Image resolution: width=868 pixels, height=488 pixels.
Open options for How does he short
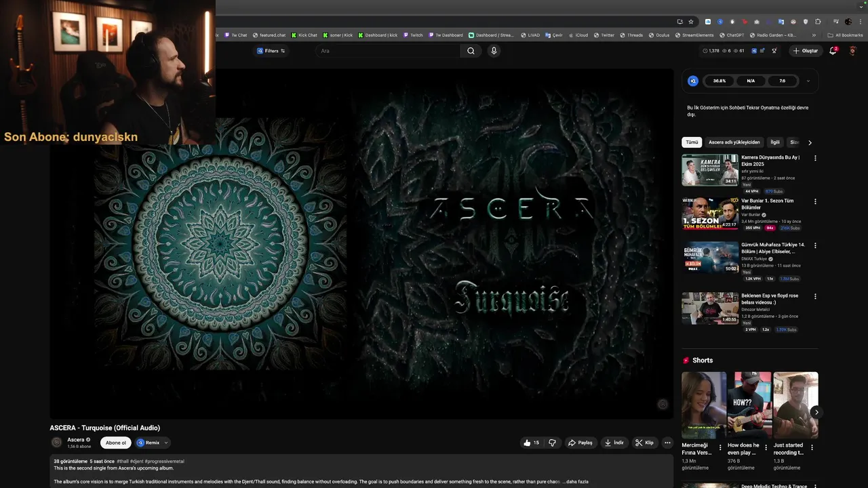(x=766, y=447)
